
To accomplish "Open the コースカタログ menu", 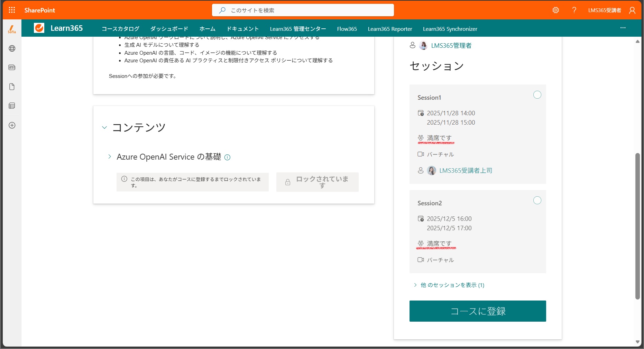I will pos(120,29).
